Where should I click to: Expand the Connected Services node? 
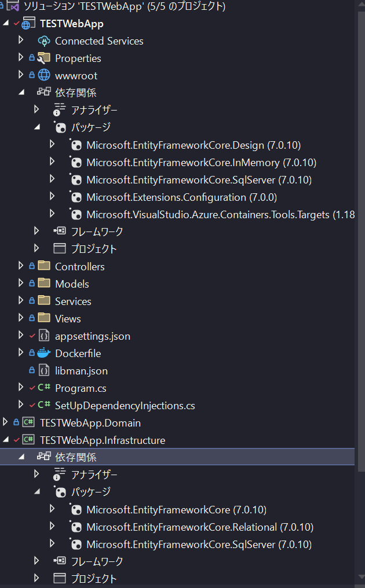(21, 40)
